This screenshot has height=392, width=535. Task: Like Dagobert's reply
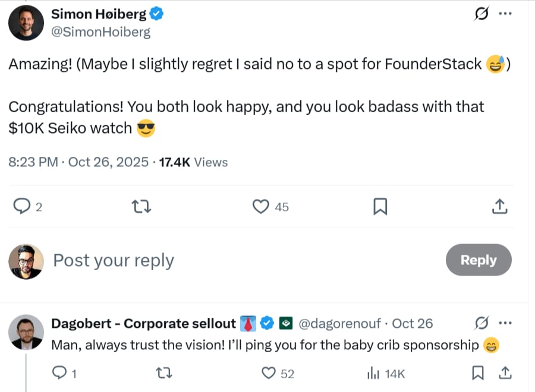[x=270, y=373]
